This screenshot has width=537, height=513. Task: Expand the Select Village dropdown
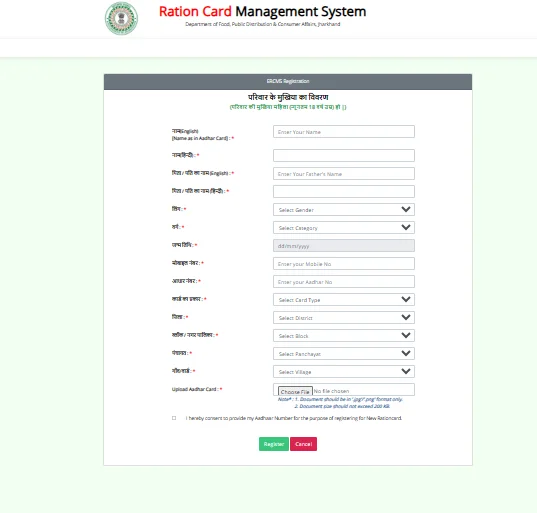[344, 372]
